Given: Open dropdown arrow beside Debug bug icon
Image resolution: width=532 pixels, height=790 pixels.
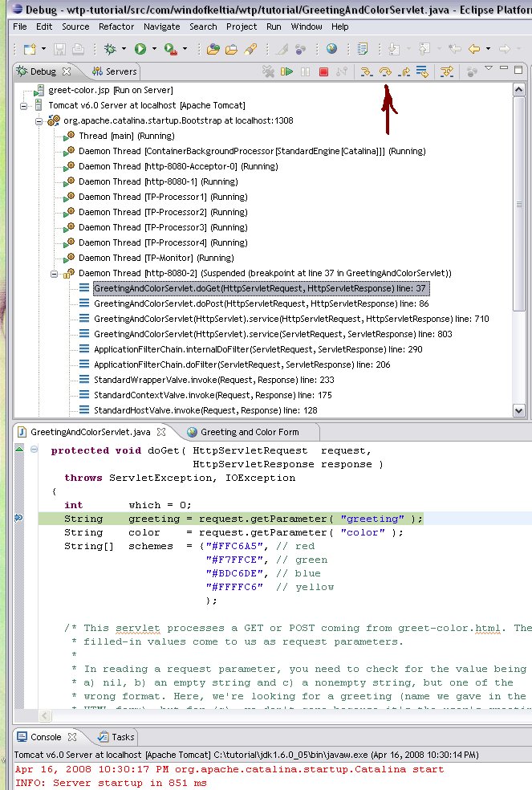Looking at the screenshot, I should click(x=124, y=49).
